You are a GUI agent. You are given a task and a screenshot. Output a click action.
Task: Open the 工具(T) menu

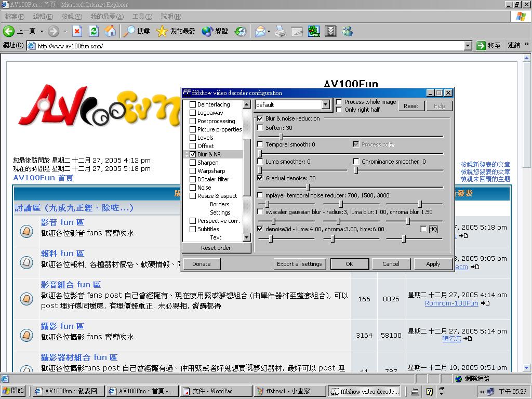click(142, 17)
